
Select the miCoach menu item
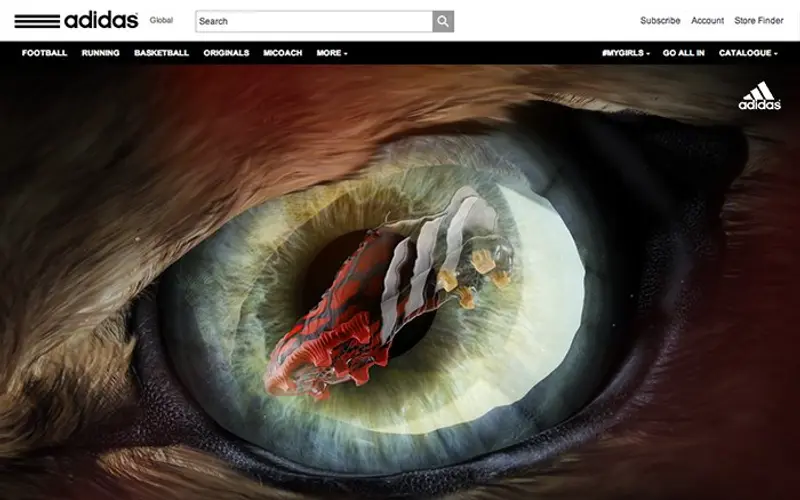283,53
